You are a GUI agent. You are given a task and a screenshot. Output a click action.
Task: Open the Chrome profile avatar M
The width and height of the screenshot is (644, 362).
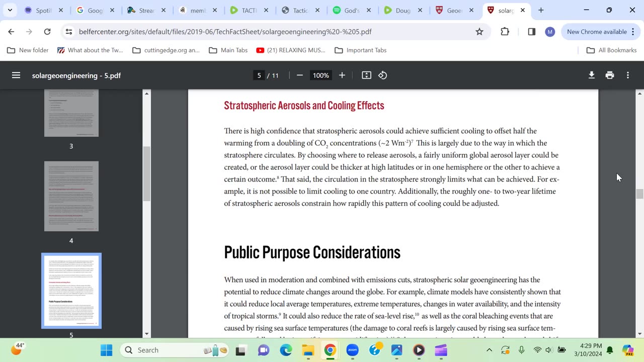pyautogui.click(x=550, y=32)
